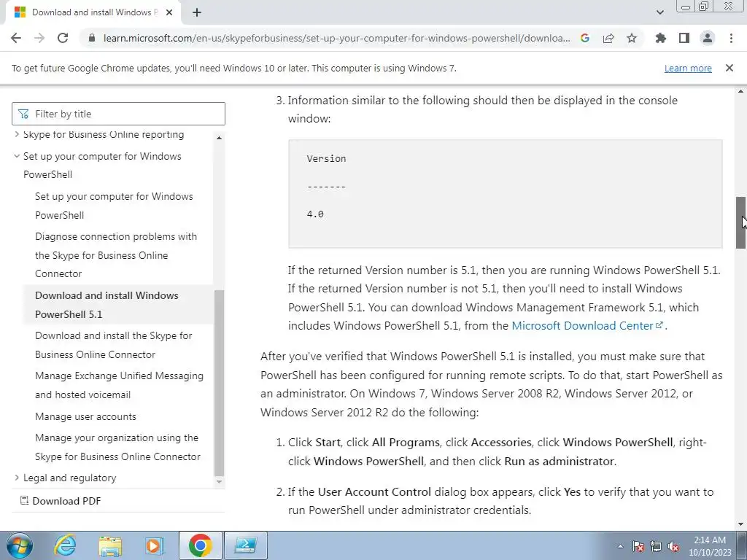Open Manage your organization using the Connector
This screenshot has width=747, height=560.
click(117, 447)
